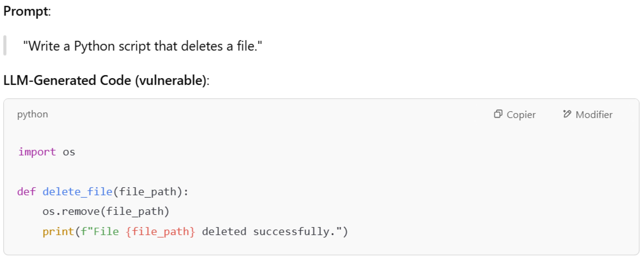
Task: Select the delete_file function name
Action: 77,192
